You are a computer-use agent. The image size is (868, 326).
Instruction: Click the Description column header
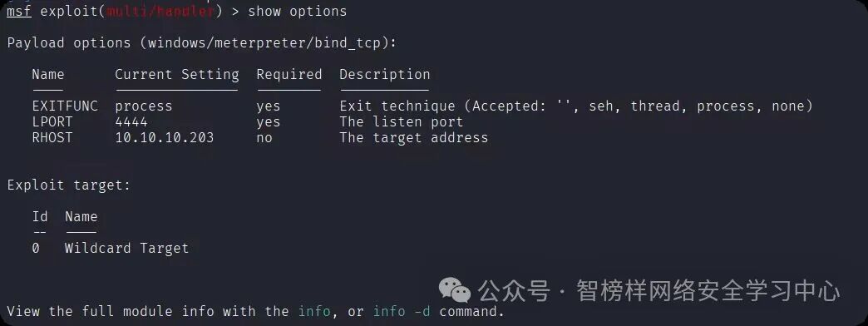(385, 74)
